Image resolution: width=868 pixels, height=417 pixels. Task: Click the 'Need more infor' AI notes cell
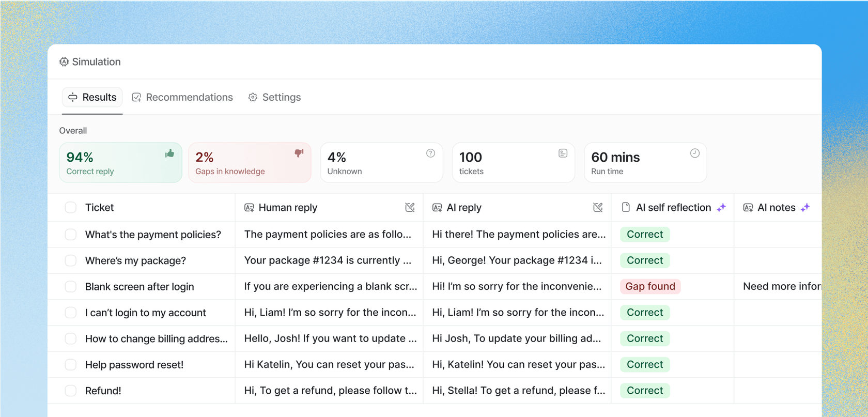(x=781, y=287)
